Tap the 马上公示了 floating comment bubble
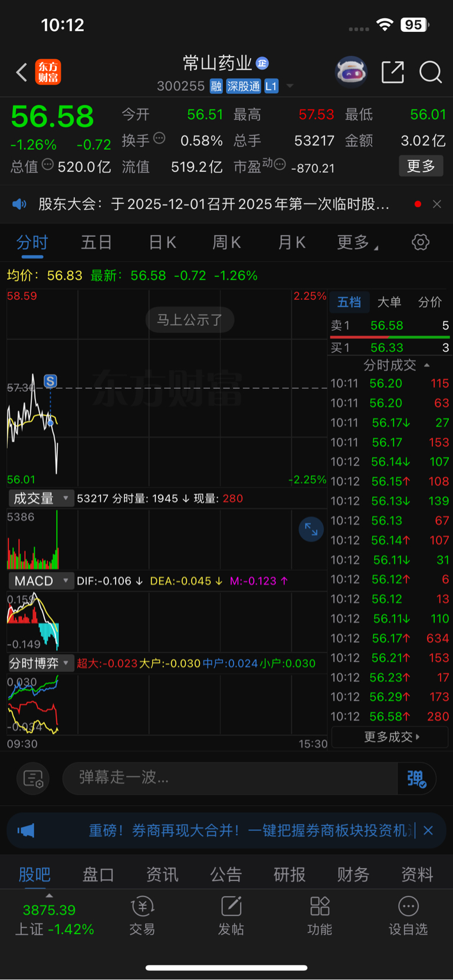Image resolution: width=453 pixels, height=980 pixels. [190, 320]
